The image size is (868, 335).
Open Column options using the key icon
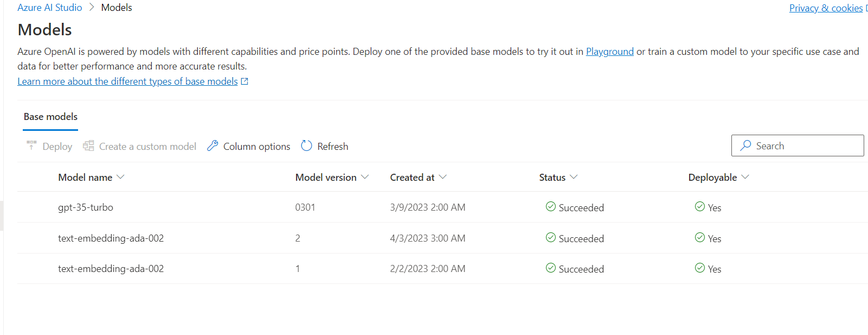click(x=212, y=146)
